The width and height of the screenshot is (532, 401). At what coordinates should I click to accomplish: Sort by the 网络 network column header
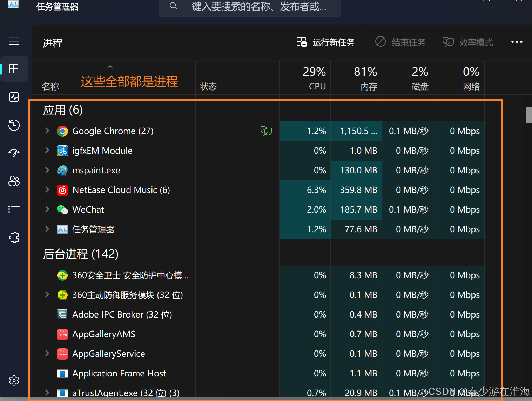pos(459,78)
